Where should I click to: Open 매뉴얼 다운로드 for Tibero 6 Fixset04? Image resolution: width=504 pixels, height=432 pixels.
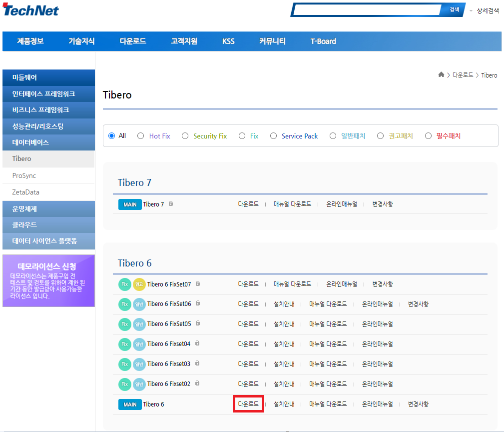click(328, 344)
